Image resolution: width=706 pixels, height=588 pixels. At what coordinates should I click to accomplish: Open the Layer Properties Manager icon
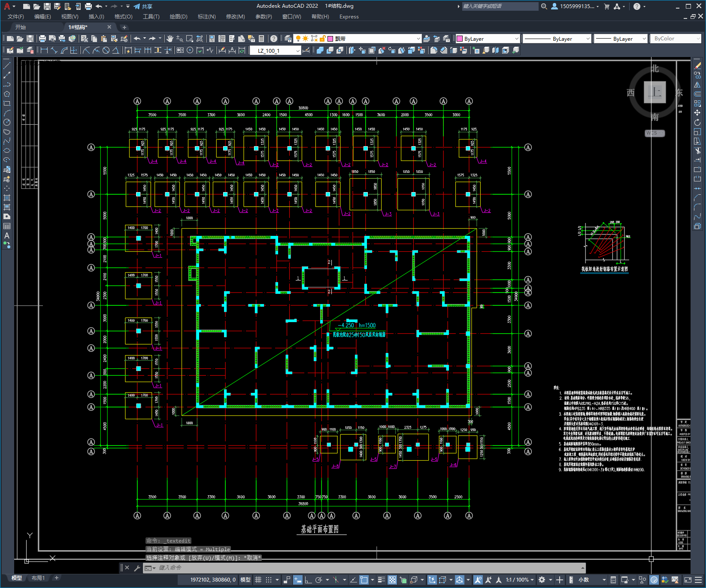pos(288,39)
